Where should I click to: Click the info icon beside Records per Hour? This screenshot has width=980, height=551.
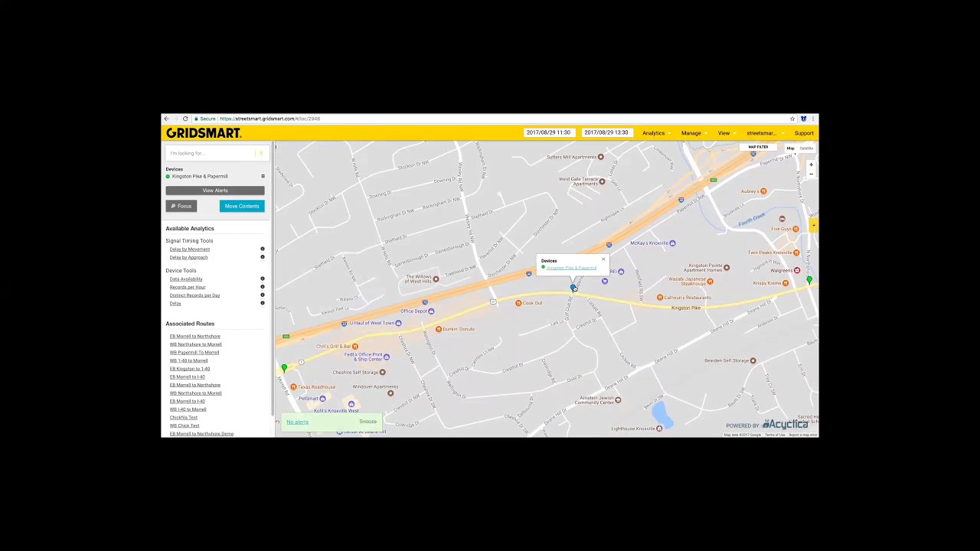click(x=262, y=287)
